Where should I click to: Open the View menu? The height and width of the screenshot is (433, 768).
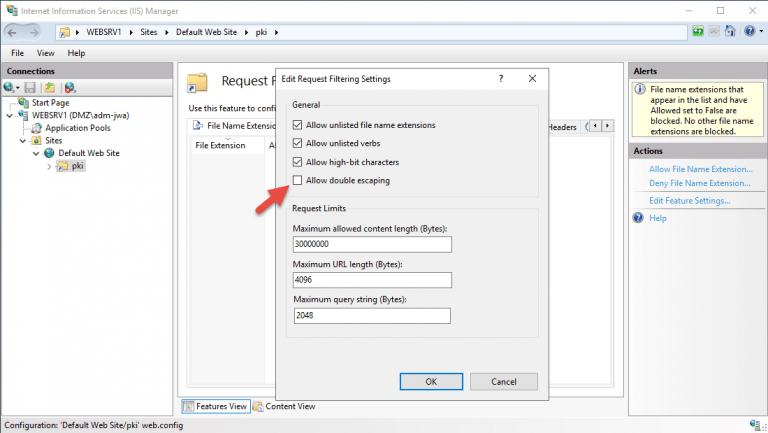[45, 52]
